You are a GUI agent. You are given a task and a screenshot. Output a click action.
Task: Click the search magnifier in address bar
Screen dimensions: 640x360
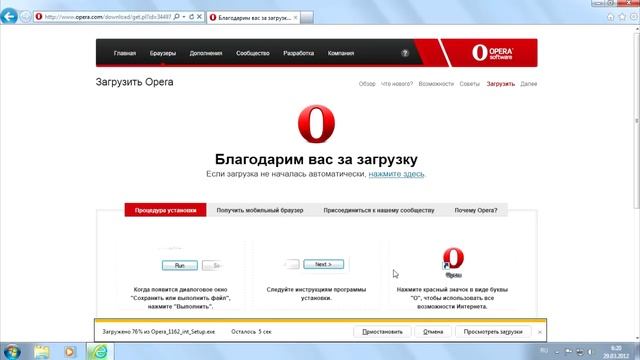pos(177,17)
